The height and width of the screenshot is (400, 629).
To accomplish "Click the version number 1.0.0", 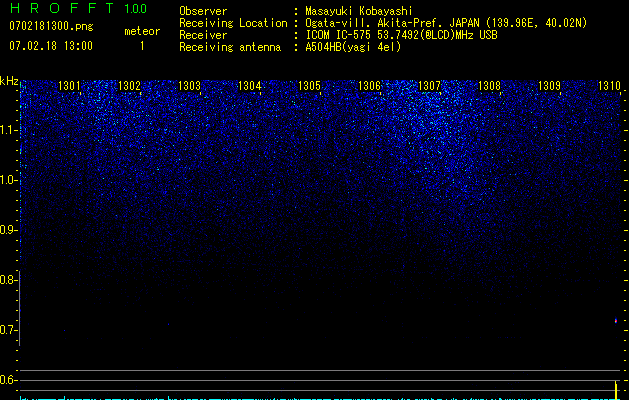I will click(x=136, y=9).
